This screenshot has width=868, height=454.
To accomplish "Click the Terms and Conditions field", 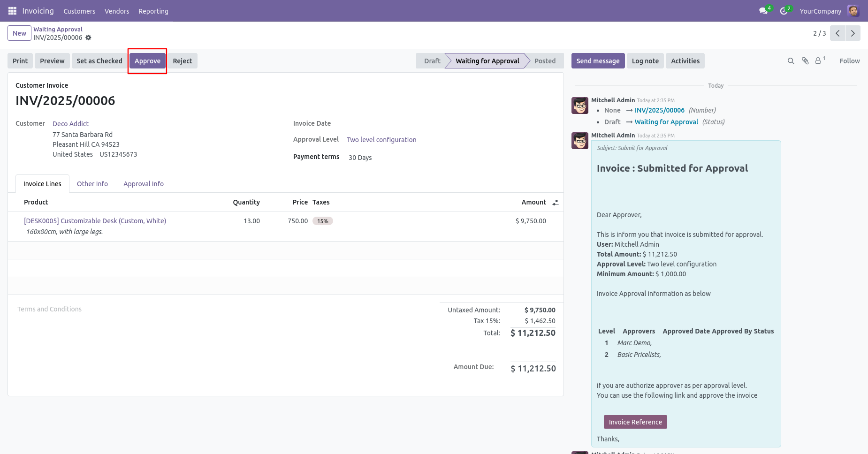I will (x=49, y=309).
